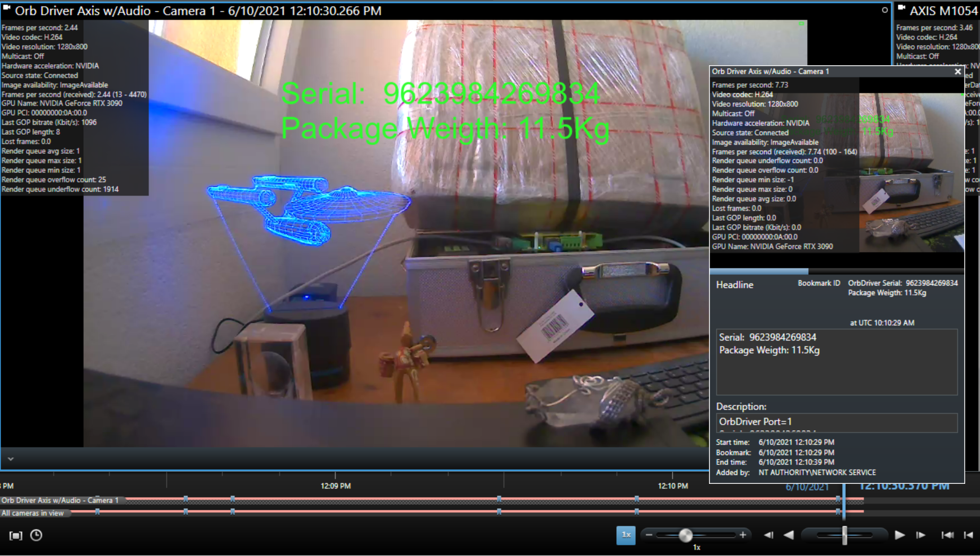Click the playback speed shuttle slider handle
Viewport: 980px width, 556px height.
(845, 535)
